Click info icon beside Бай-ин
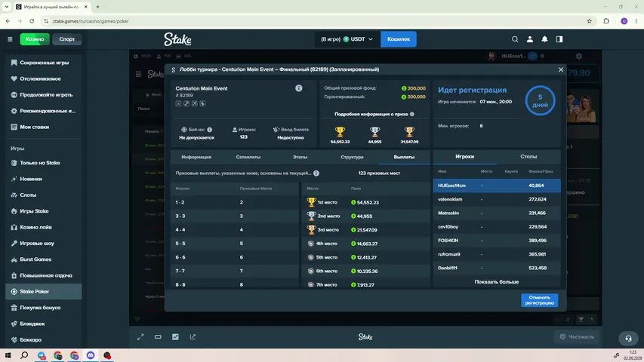Screen dimensions: 644x362 [x=209, y=130]
